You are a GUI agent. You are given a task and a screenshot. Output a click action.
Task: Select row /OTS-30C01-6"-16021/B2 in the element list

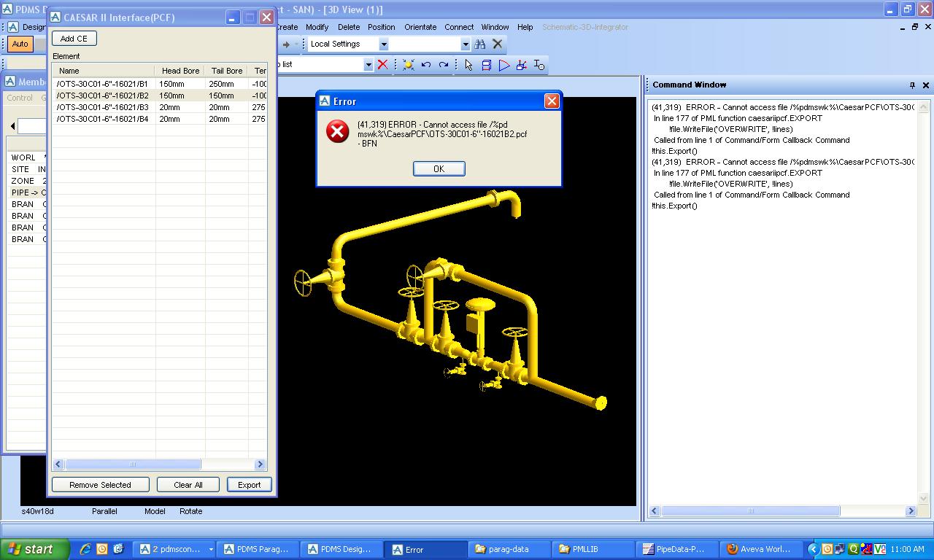point(159,96)
